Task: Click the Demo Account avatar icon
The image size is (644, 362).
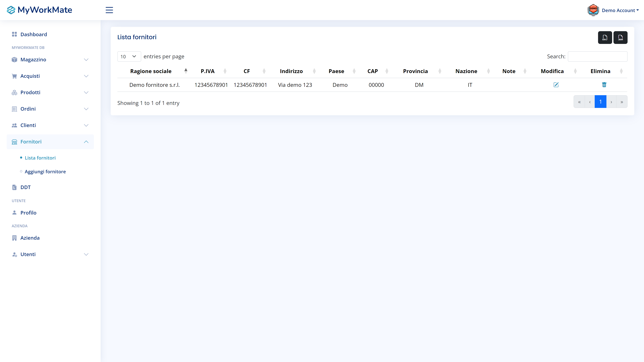Action: pos(593,10)
